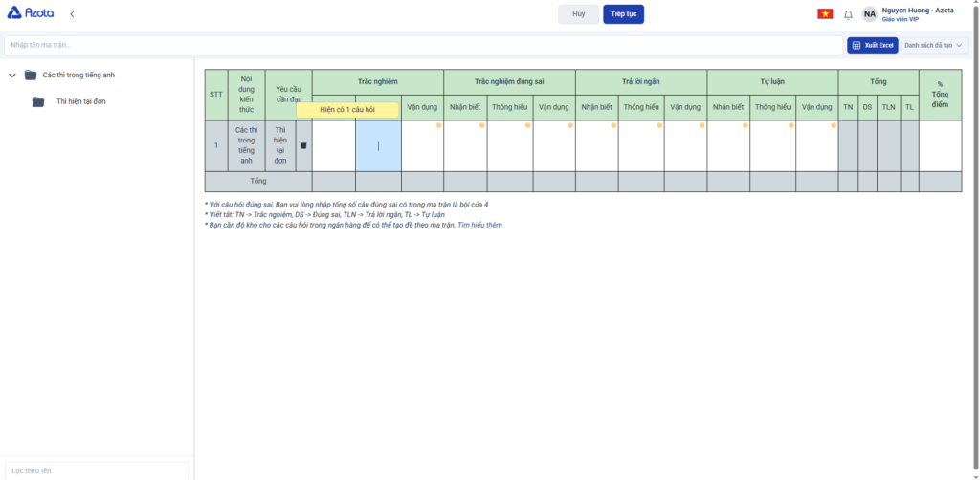Screen dimensions: 980x480
Task: Click the back arrow beside Azota logo
Action: coord(73,14)
